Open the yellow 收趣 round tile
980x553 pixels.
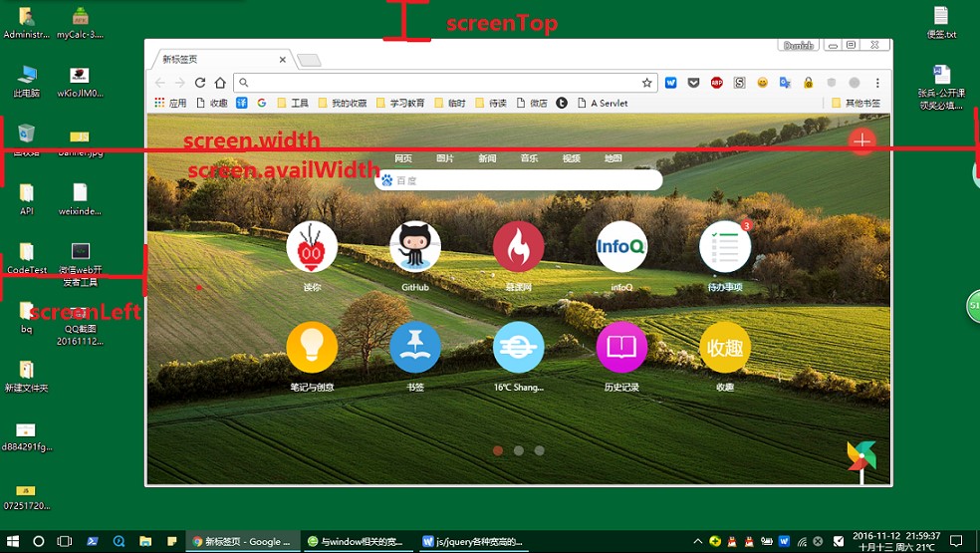(725, 347)
